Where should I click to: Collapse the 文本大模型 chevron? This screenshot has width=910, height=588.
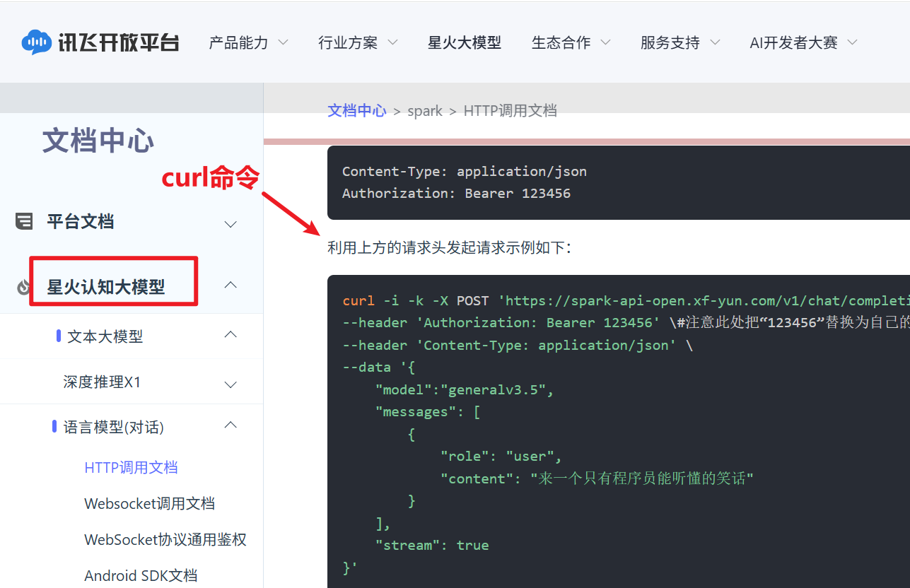pyautogui.click(x=231, y=334)
